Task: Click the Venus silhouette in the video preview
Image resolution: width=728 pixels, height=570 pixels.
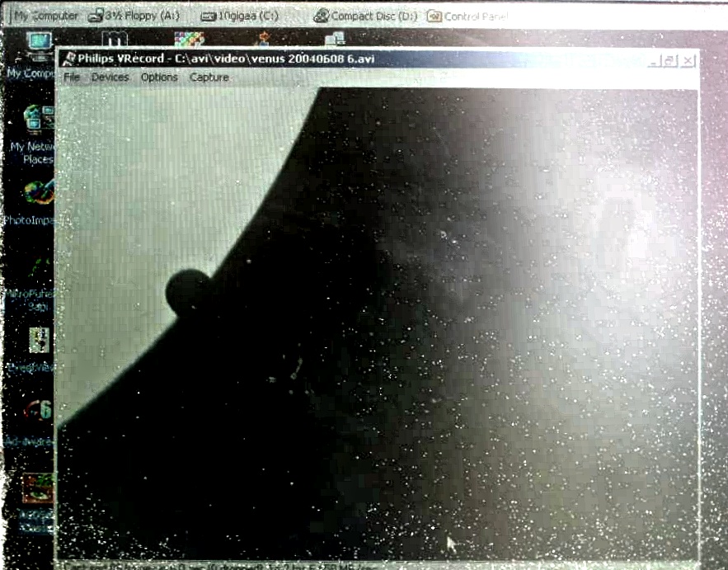Action: click(x=189, y=290)
